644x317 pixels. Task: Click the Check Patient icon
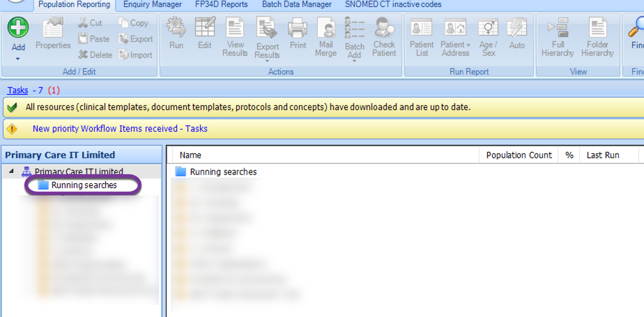[x=384, y=28]
